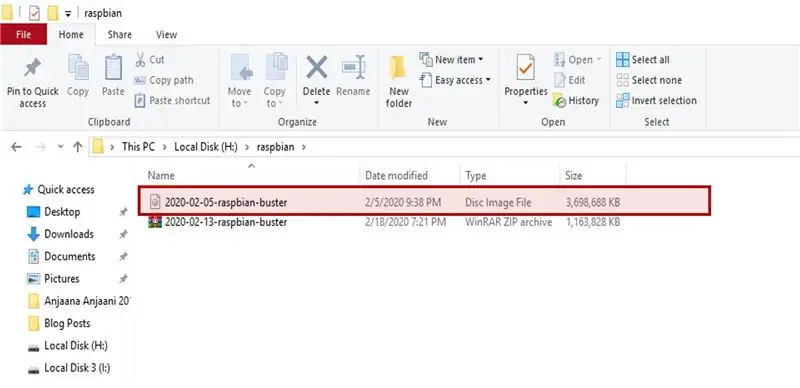Switch to the View ribbon tab
Screen dimensions: 800x388
166,35
